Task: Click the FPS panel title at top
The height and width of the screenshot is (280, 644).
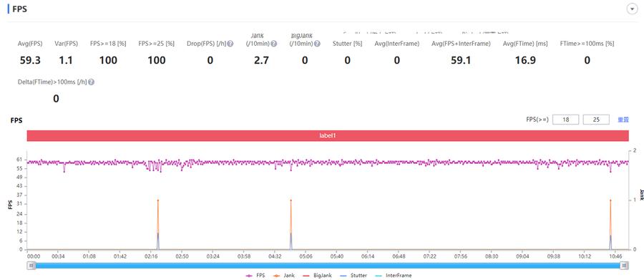Action: click(x=20, y=9)
